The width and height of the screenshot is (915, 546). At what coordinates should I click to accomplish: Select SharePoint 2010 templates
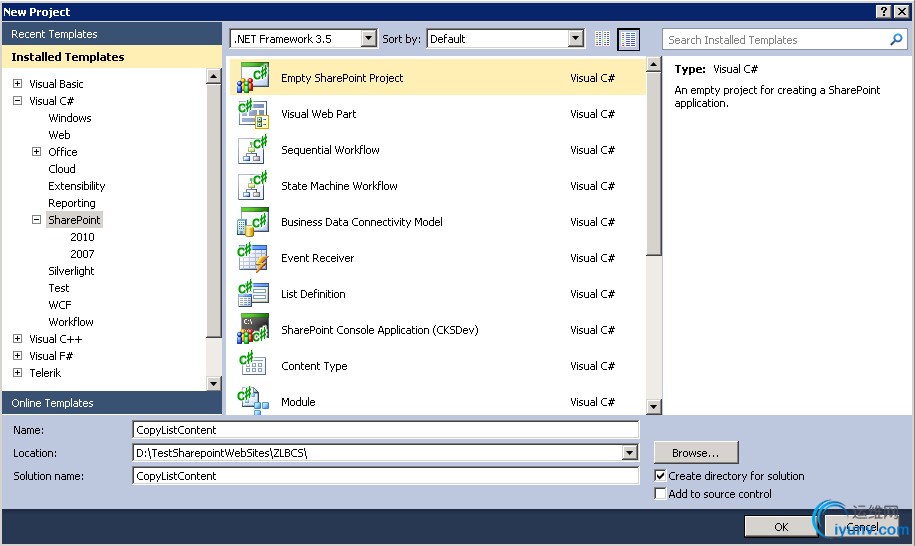pyautogui.click(x=82, y=237)
